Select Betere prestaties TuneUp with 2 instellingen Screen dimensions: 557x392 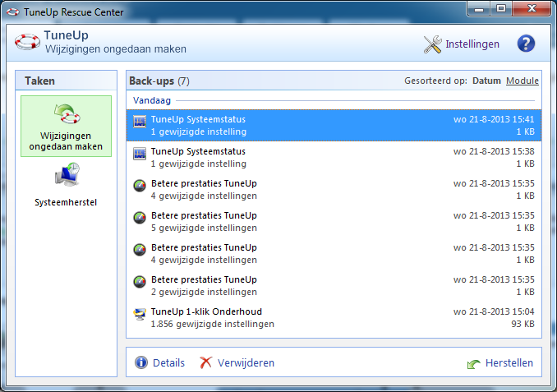point(334,285)
